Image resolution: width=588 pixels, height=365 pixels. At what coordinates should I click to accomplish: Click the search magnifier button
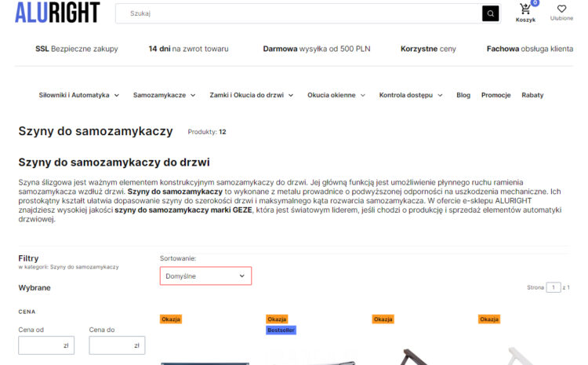click(x=490, y=13)
